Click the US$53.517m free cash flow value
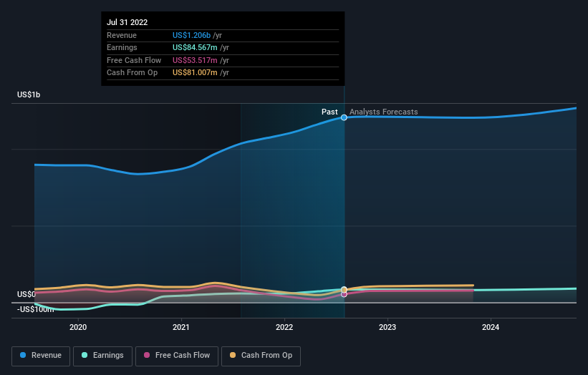Screen dimensions: 588x375 195,60
